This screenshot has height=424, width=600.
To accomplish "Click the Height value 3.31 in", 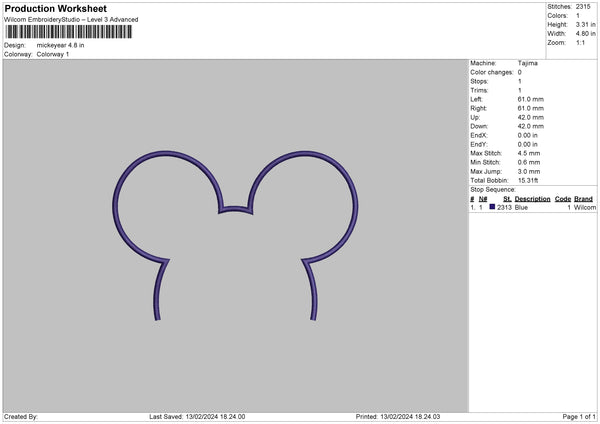I will tap(585, 24).
